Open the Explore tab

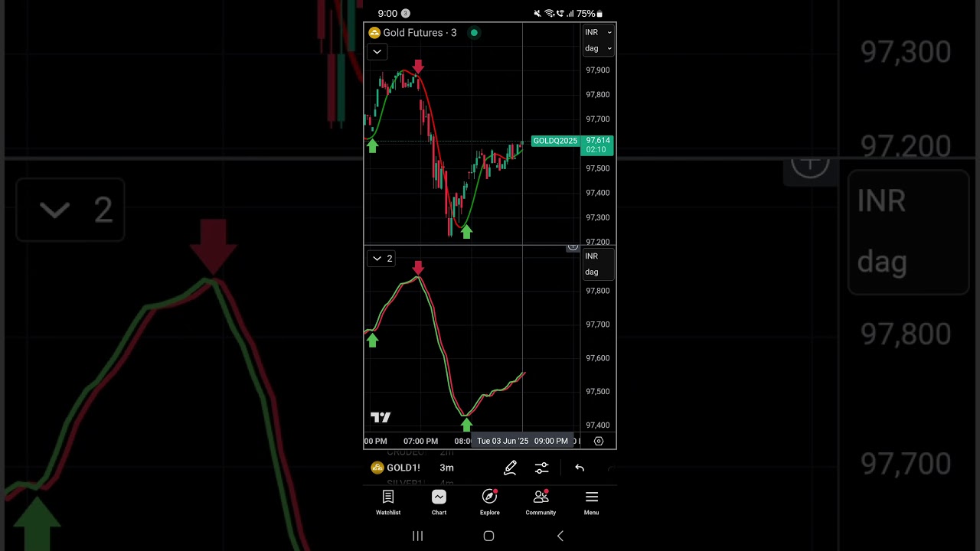[490, 503]
